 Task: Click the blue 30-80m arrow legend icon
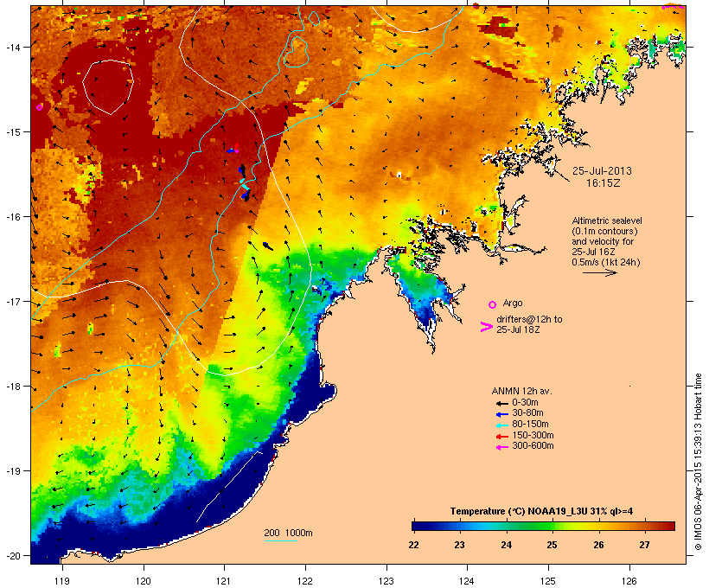pos(501,414)
